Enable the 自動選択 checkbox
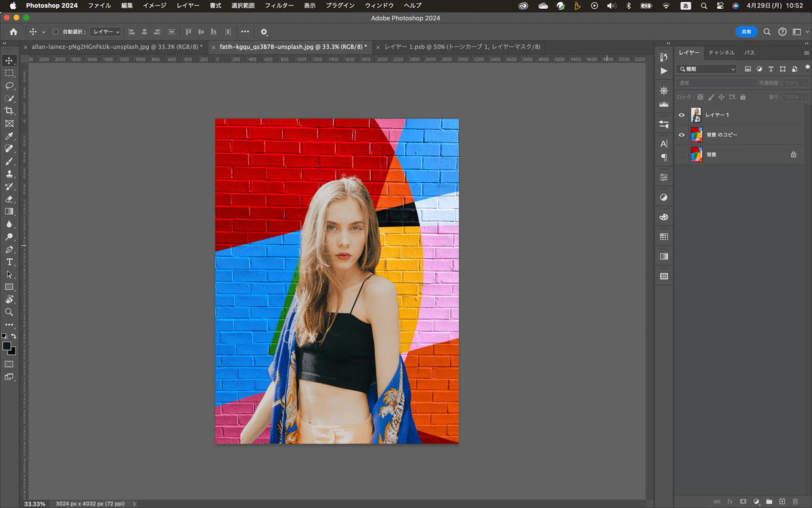Viewport: 812px width, 508px height. coord(56,32)
